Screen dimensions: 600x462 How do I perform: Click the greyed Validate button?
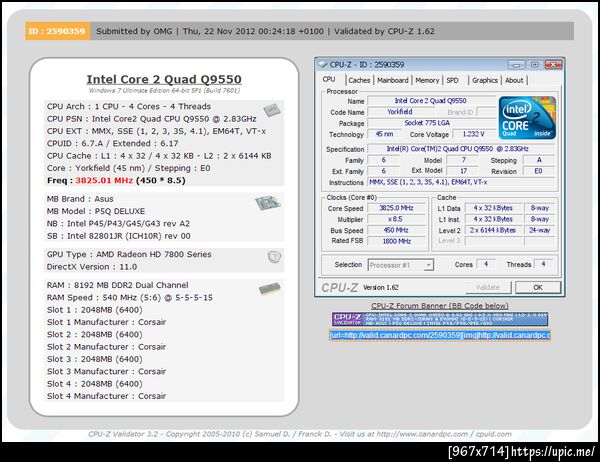[488, 287]
